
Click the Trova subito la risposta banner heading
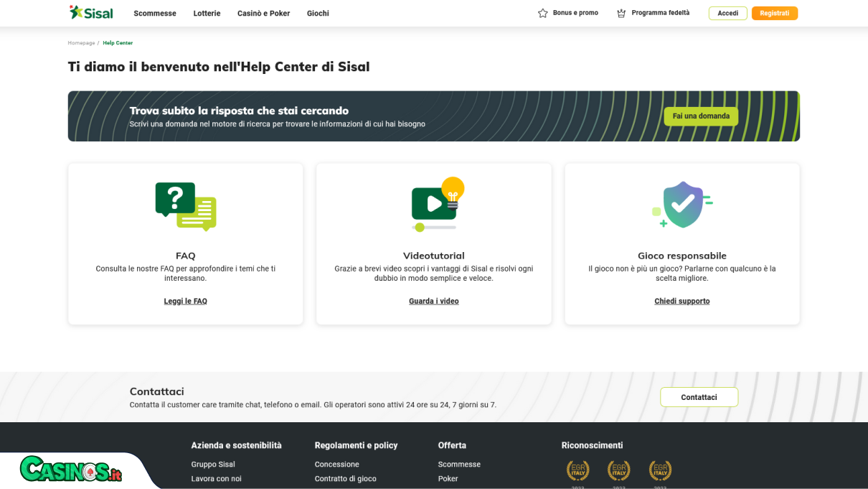click(x=239, y=111)
